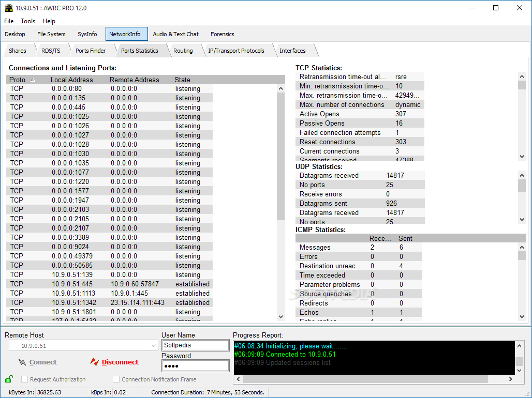Expand the Remote Host dropdown
The width and height of the screenshot is (532, 398).
tap(153, 346)
